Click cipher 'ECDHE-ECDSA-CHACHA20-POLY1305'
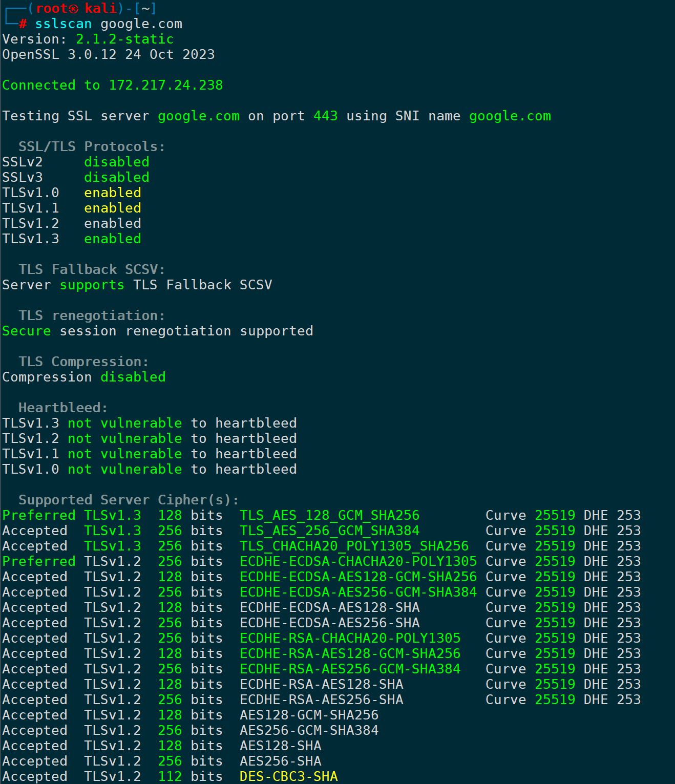This screenshot has width=675, height=784. (x=358, y=562)
